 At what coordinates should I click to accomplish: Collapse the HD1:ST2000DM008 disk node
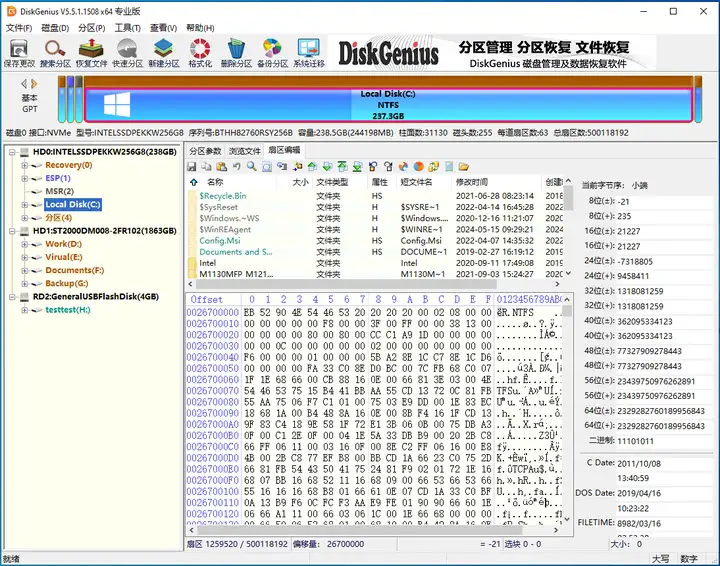(12, 231)
